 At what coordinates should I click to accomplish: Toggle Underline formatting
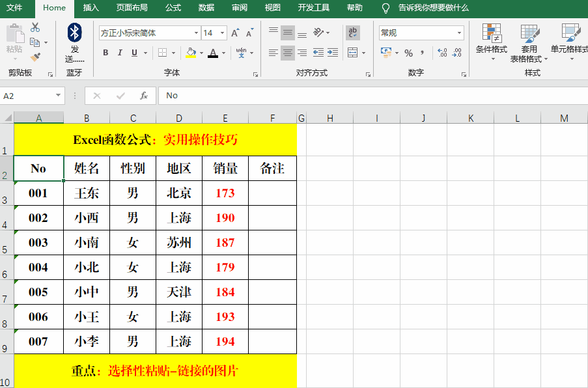[134, 53]
